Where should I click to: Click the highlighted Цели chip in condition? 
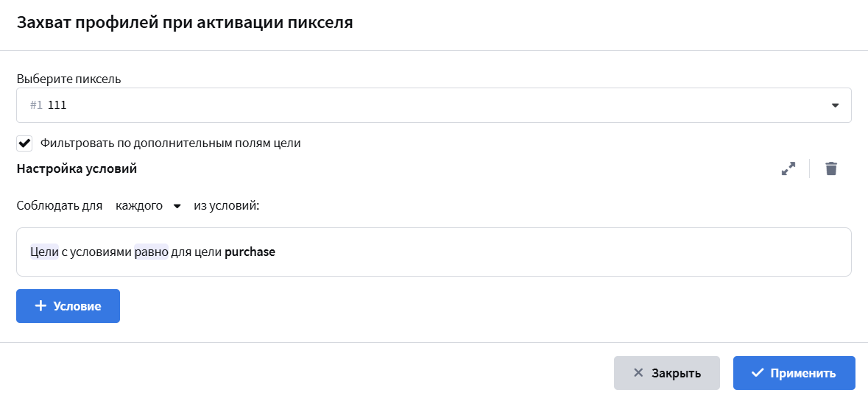[44, 252]
